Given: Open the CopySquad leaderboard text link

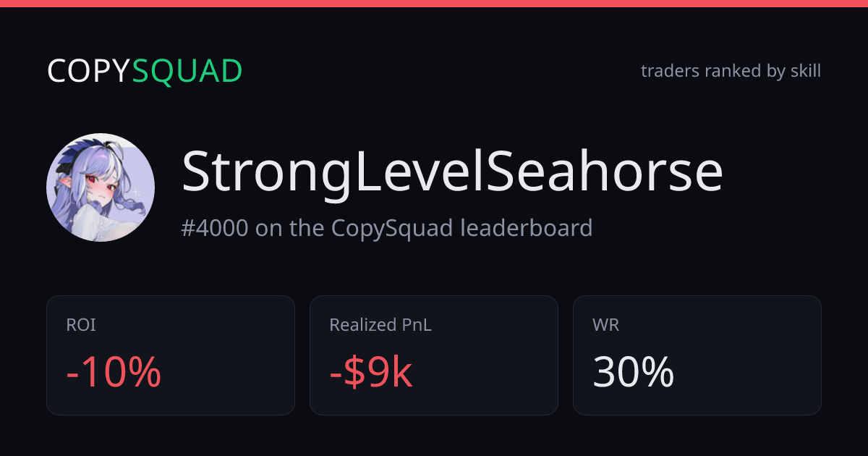Looking at the screenshot, I should (x=462, y=228).
